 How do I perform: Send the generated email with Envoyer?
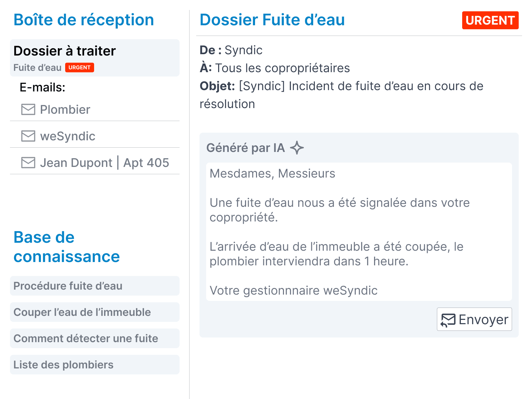[x=474, y=319]
